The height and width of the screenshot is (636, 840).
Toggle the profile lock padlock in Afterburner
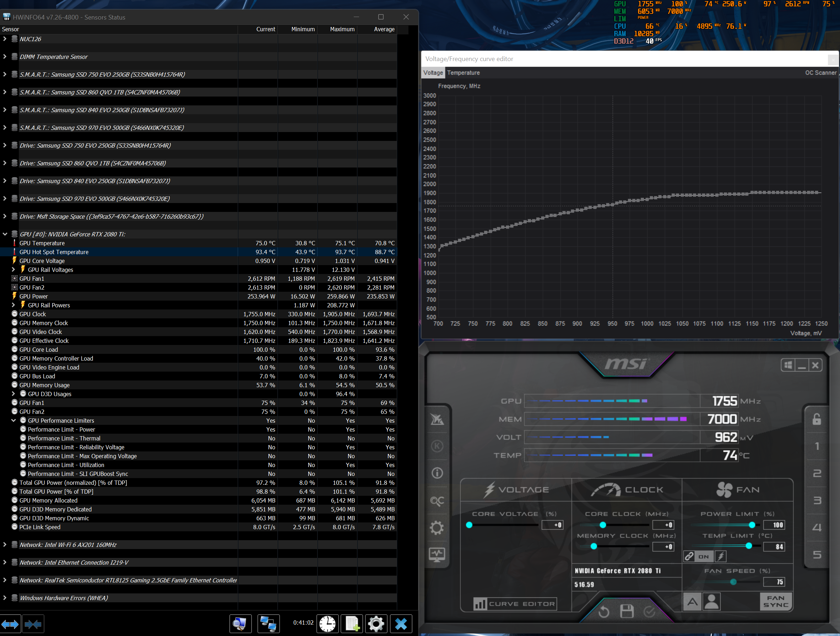[x=817, y=418]
